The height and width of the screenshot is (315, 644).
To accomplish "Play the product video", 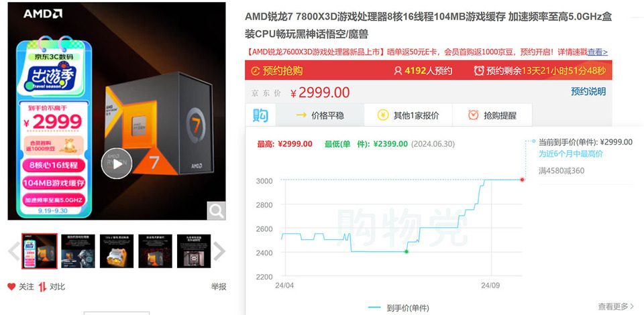I will pos(117,164).
